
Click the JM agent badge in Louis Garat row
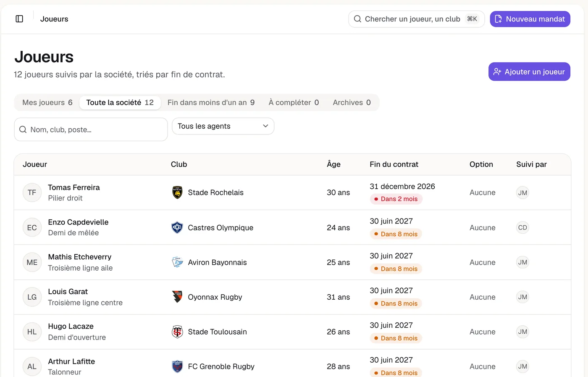(x=522, y=297)
